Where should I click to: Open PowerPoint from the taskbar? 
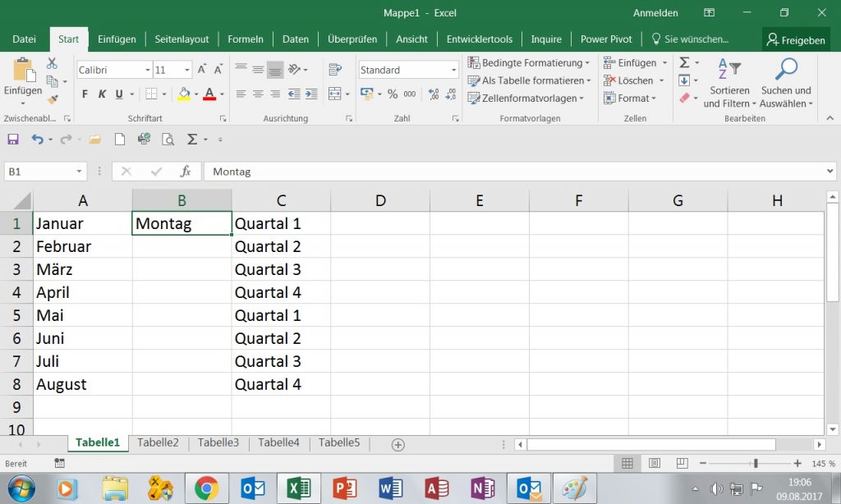point(344,488)
